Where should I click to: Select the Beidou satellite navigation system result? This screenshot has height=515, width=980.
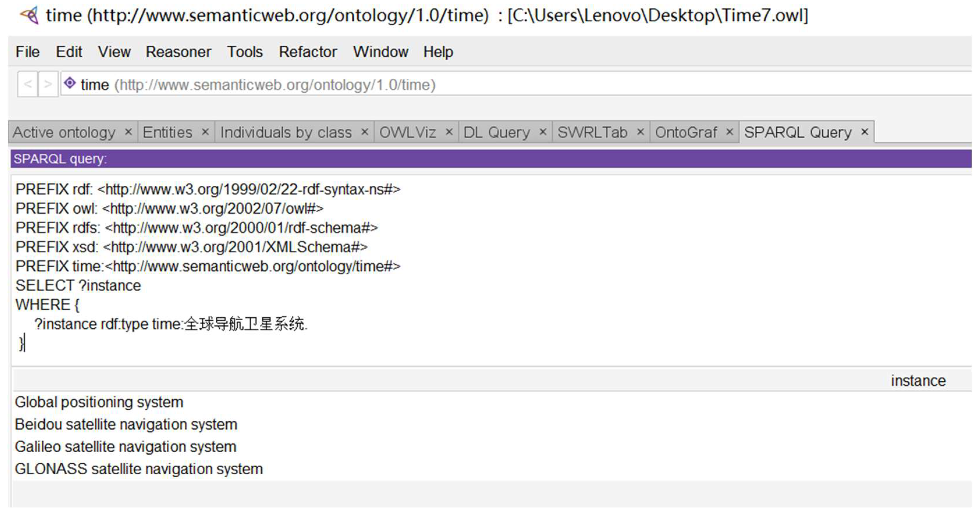tap(125, 424)
